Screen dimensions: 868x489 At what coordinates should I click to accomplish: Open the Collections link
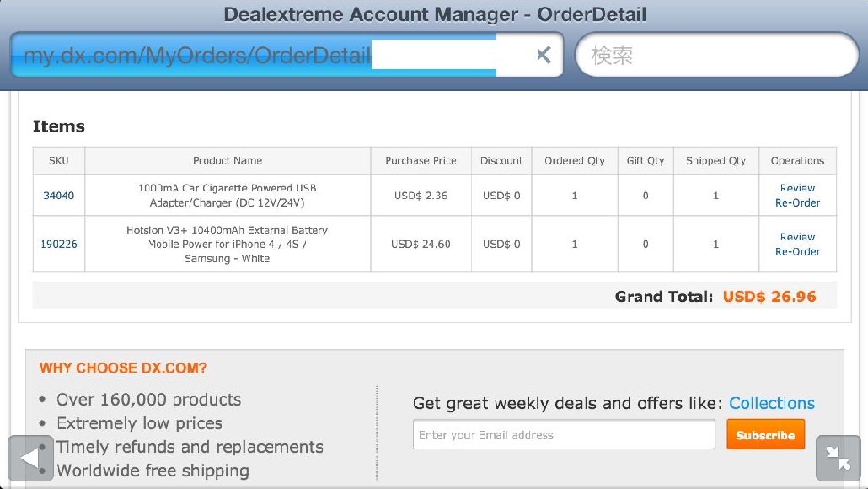(772, 403)
